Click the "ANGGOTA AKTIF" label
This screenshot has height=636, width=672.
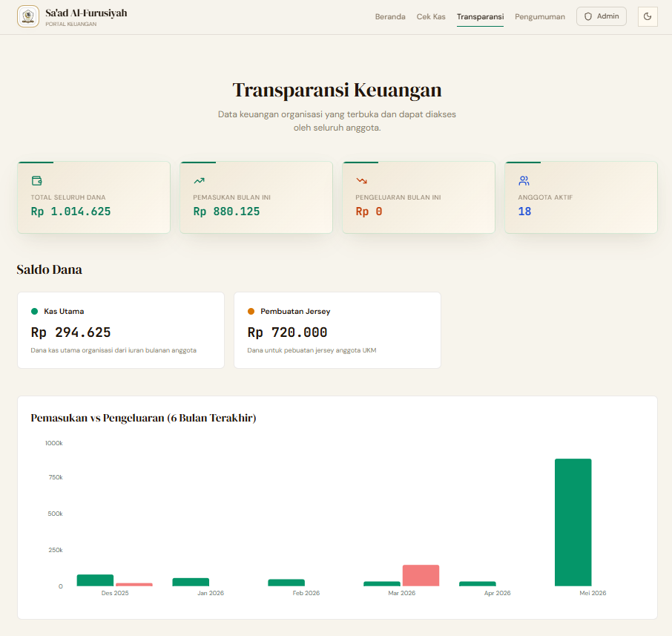tap(545, 197)
